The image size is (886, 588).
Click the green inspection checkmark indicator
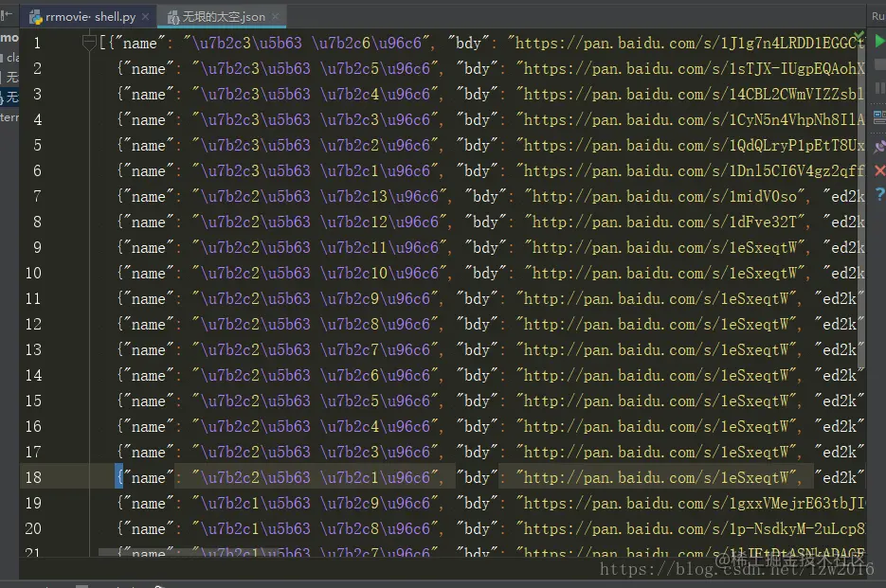pos(859,37)
